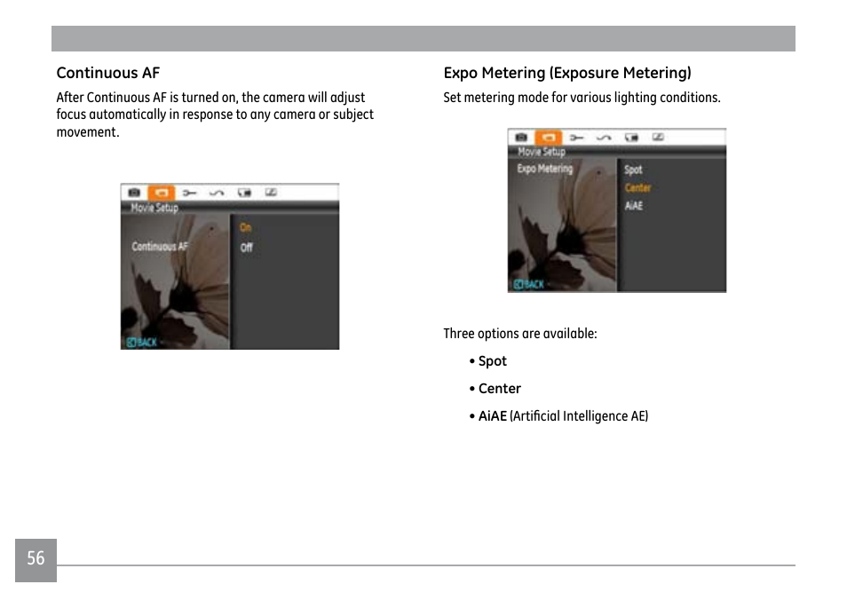Click the orange movie icon in the Expo Metering screen
The width and height of the screenshot is (847, 616).
click(549, 138)
